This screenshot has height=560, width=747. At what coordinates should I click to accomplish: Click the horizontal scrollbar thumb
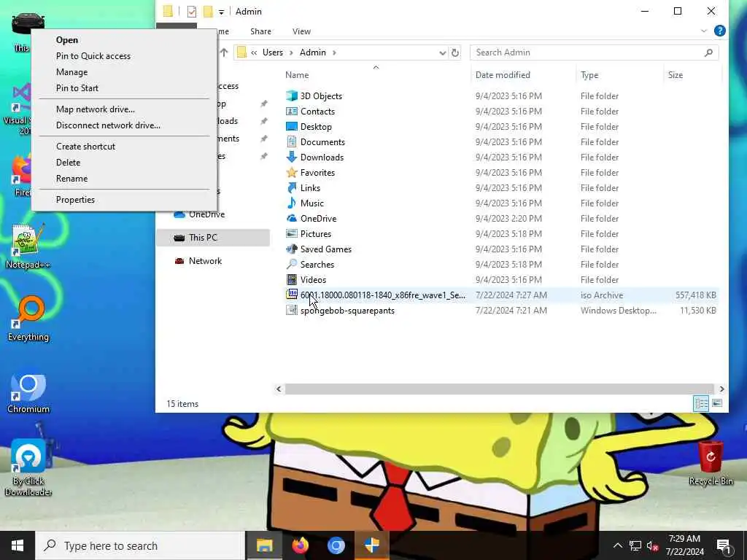(x=499, y=389)
